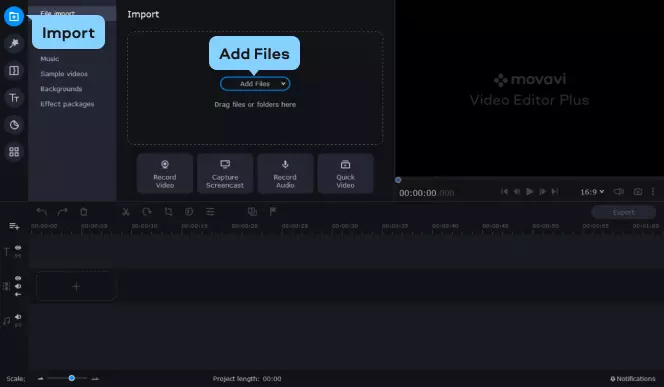Select Sample videos in the import list
Image resolution: width=664 pixels, height=387 pixels.
click(64, 74)
